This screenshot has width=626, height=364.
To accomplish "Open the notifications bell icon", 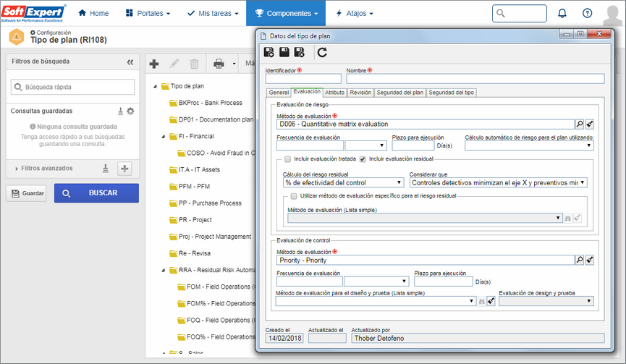I will (x=562, y=13).
